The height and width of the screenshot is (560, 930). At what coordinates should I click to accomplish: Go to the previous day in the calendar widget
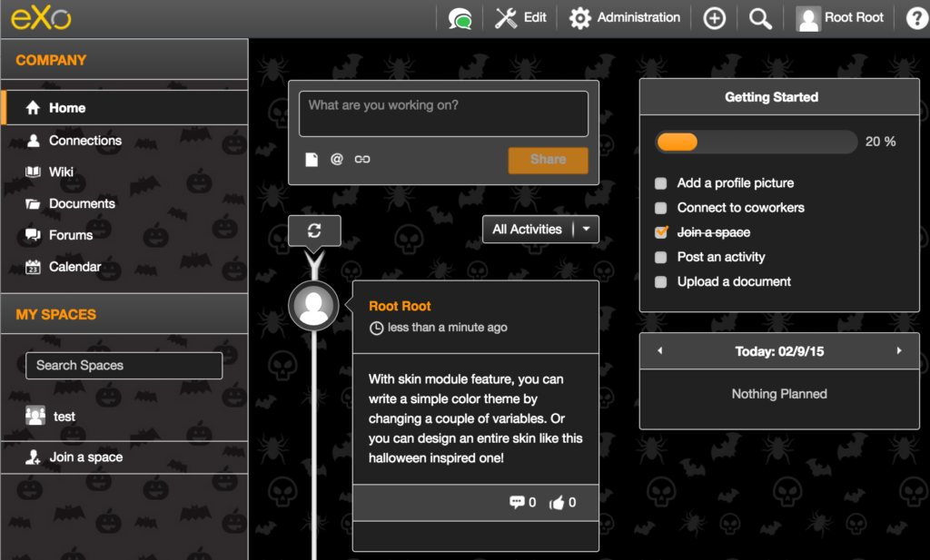point(659,351)
